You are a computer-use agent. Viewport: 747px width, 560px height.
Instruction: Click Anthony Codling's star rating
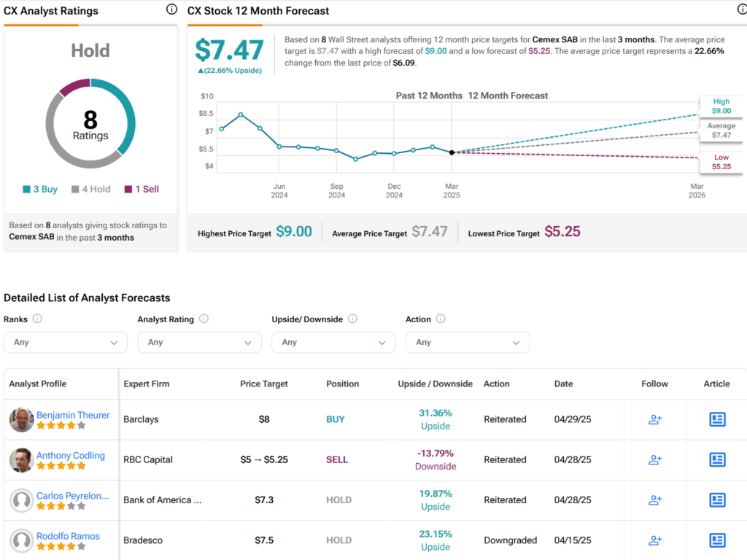coord(61,466)
